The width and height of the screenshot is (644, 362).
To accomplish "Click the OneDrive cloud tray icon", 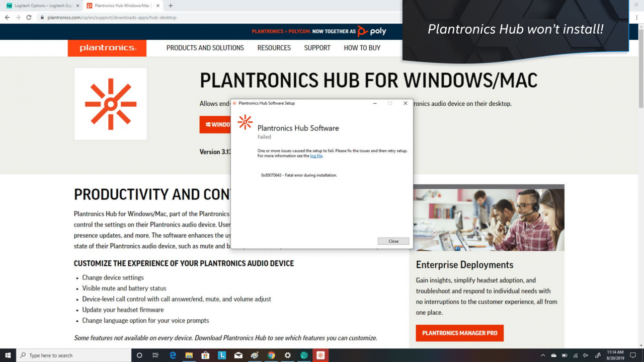I will 553,355.
